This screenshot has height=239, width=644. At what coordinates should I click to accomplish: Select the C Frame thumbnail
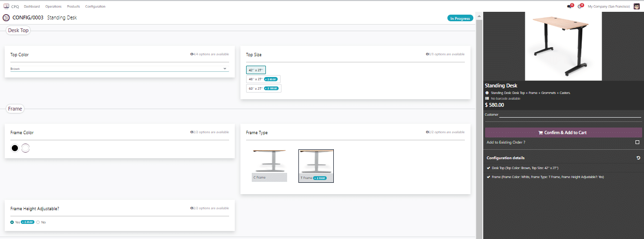click(x=269, y=166)
